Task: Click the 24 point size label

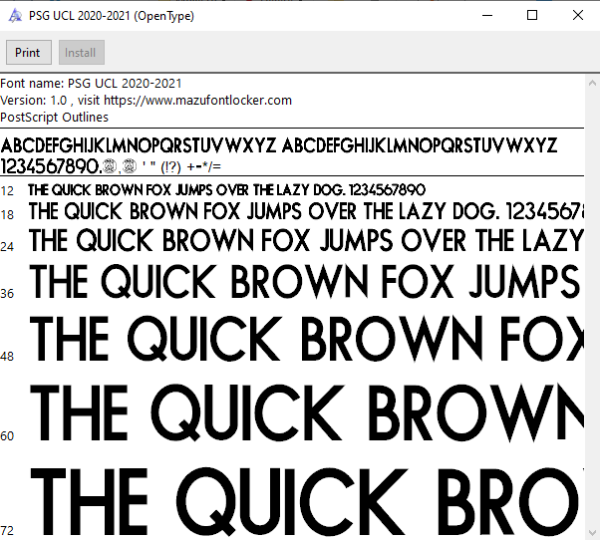Action: click(x=7, y=246)
